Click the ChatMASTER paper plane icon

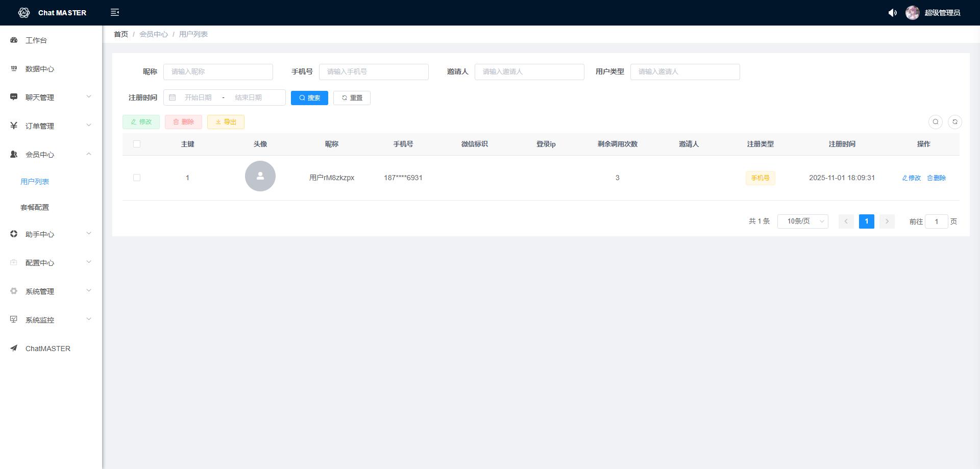[x=14, y=348]
